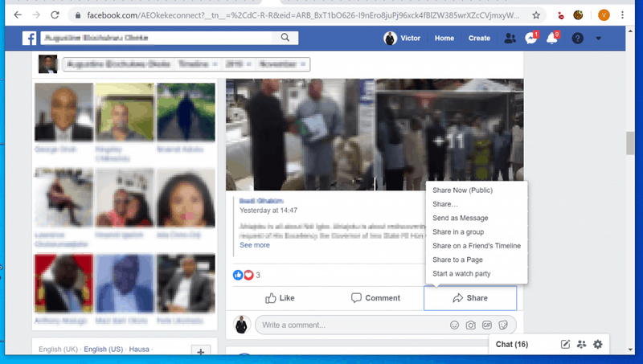Click the Comment button

tap(375, 298)
